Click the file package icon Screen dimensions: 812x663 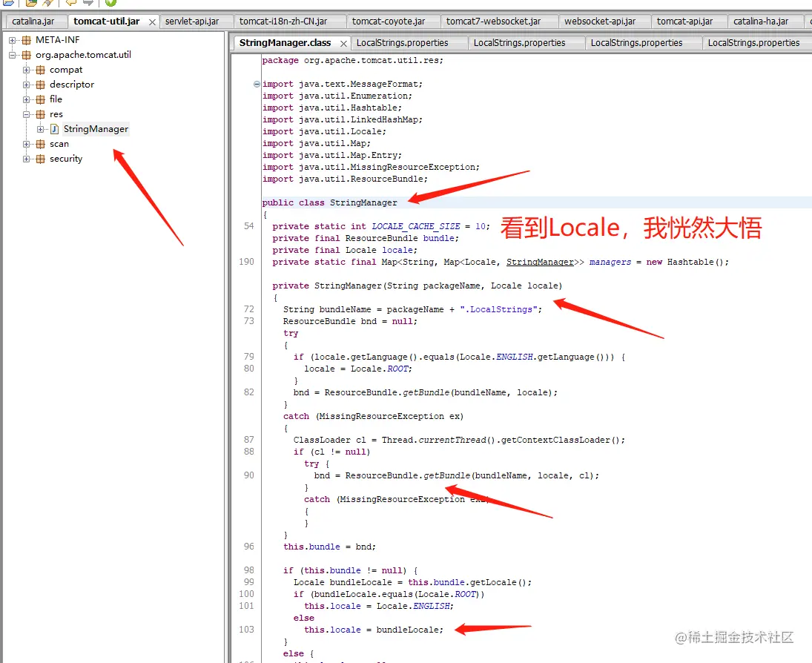pyautogui.click(x=40, y=99)
